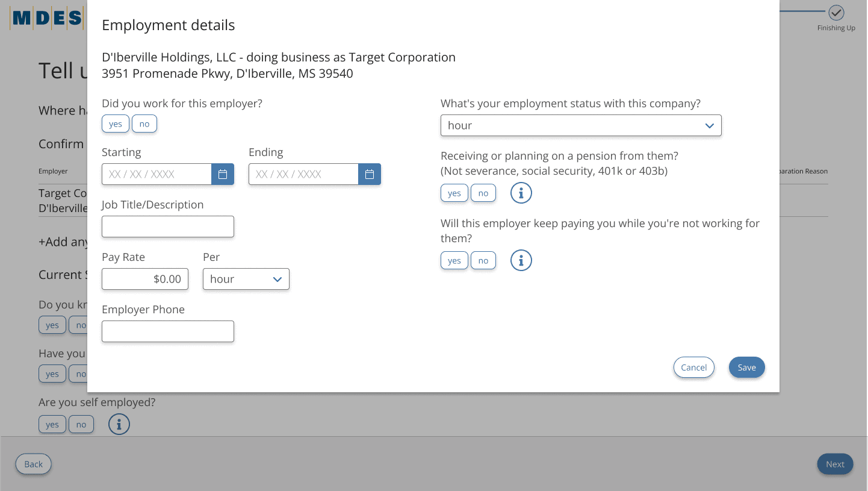Click the MDES logo
The width and height of the screenshot is (868, 491).
[x=46, y=19]
